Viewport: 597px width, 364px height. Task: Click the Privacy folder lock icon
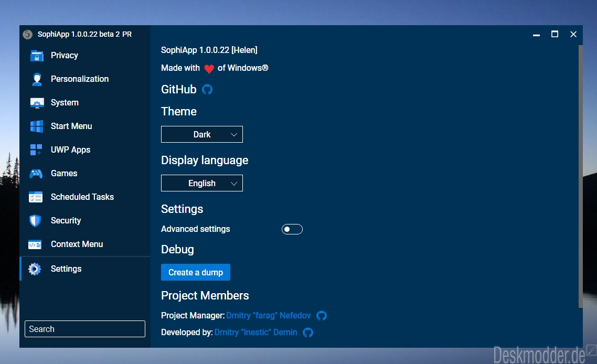coord(37,56)
